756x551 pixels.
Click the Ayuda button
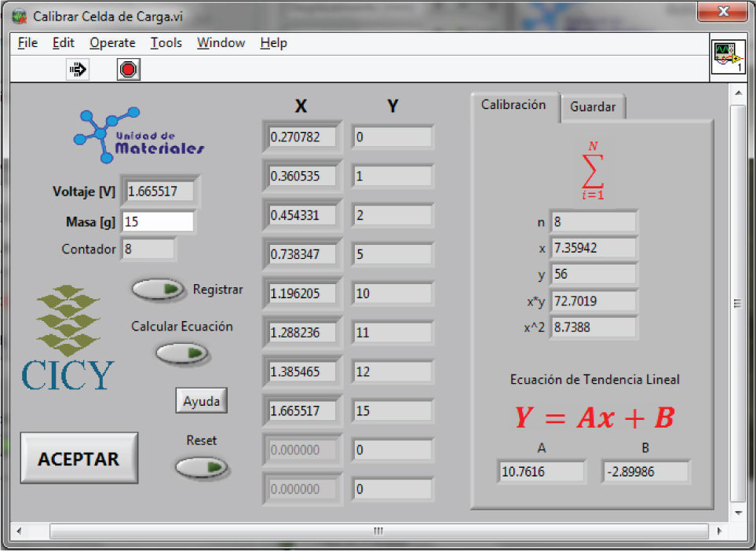coord(202,401)
